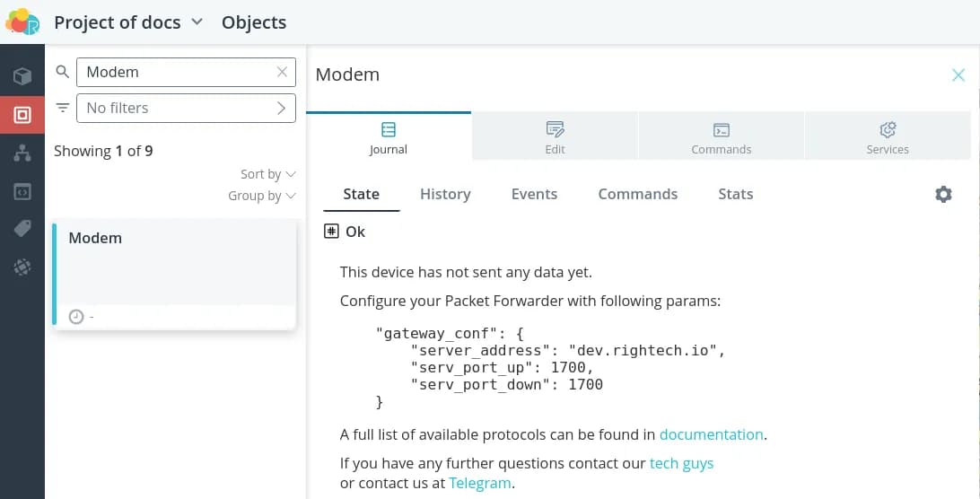The image size is (980, 499).
Task: Click the Rightech logo at top left
Action: pyautogui.click(x=22, y=22)
